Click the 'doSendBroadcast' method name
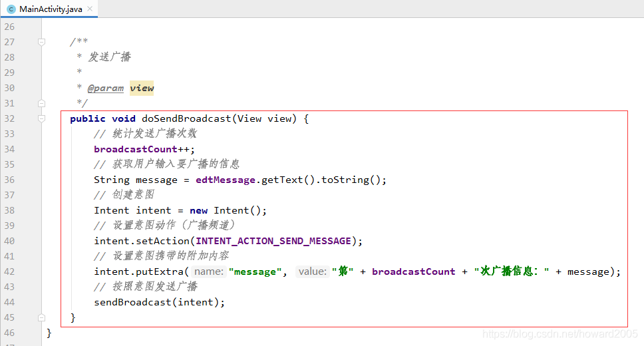 click(186, 118)
